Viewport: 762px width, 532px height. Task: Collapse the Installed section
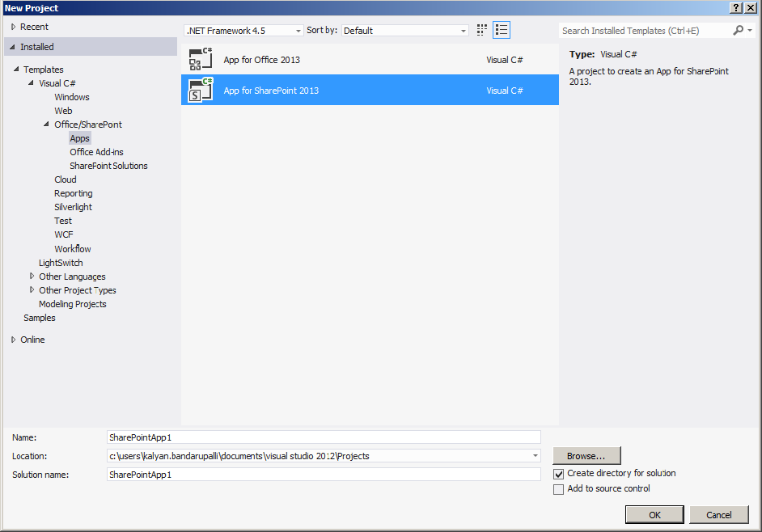tap(13, 47)
